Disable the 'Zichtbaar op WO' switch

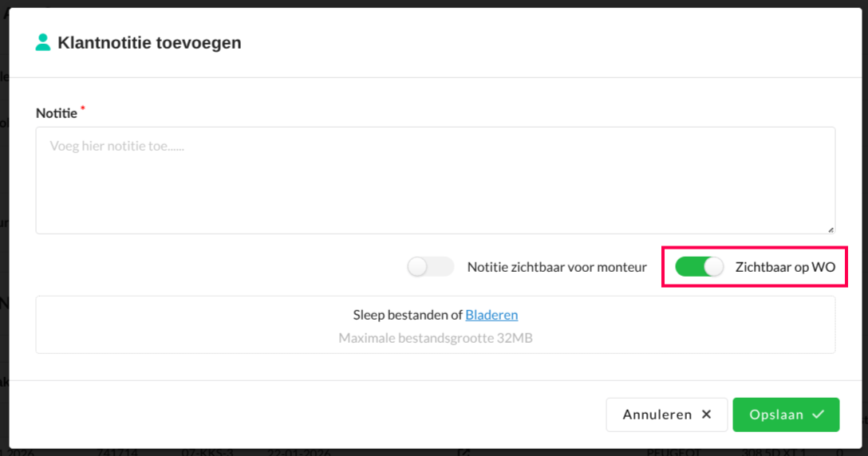(x=699, y=267)
